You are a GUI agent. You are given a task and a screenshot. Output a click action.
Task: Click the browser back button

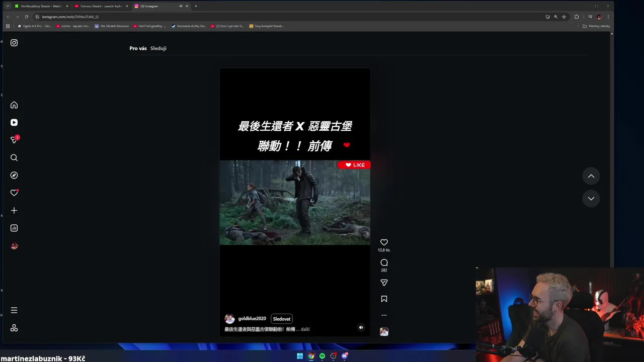pyautogui.click(x=8, y=17)
